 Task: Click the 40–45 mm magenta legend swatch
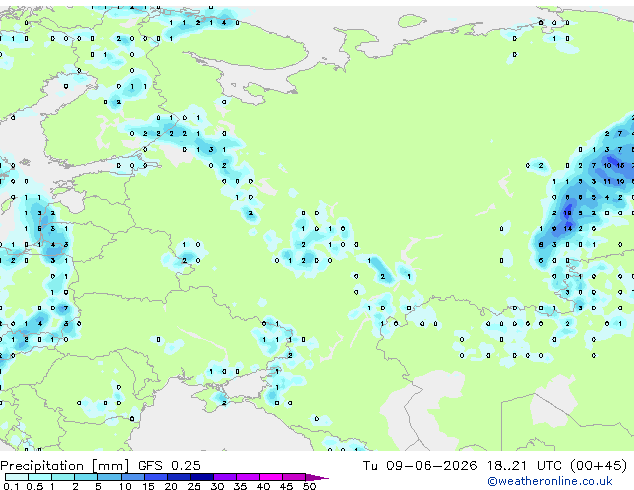(271, 477)
